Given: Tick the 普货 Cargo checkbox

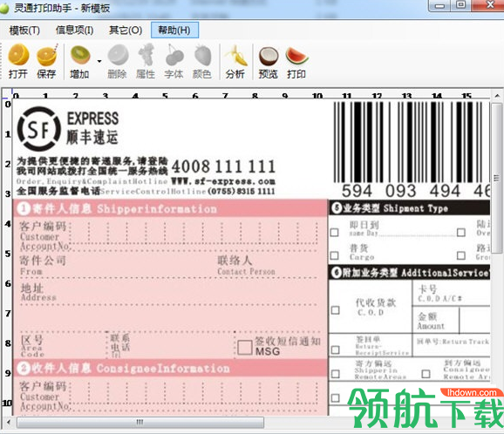Looking at the screenshot, I should (335, 255).
